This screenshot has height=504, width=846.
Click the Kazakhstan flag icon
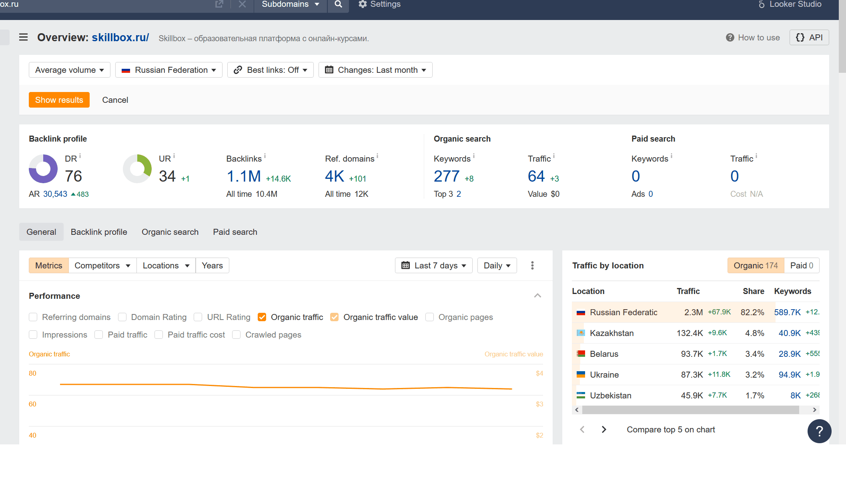581,333
